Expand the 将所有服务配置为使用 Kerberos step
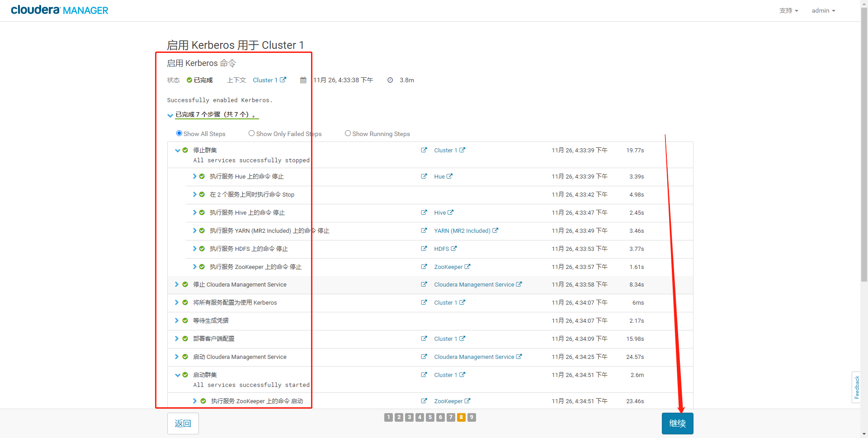This screenshot has height=438, width=868. [177, 302]
